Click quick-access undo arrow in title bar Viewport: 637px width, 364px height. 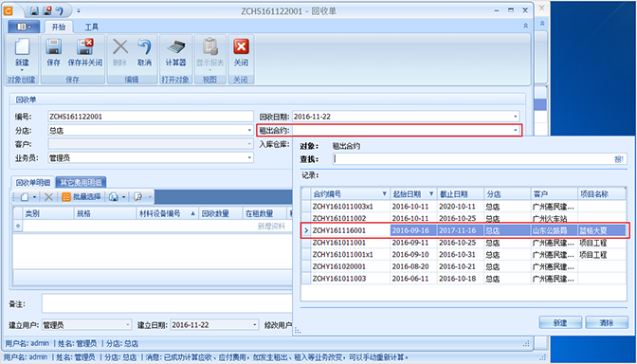point(60,10)
